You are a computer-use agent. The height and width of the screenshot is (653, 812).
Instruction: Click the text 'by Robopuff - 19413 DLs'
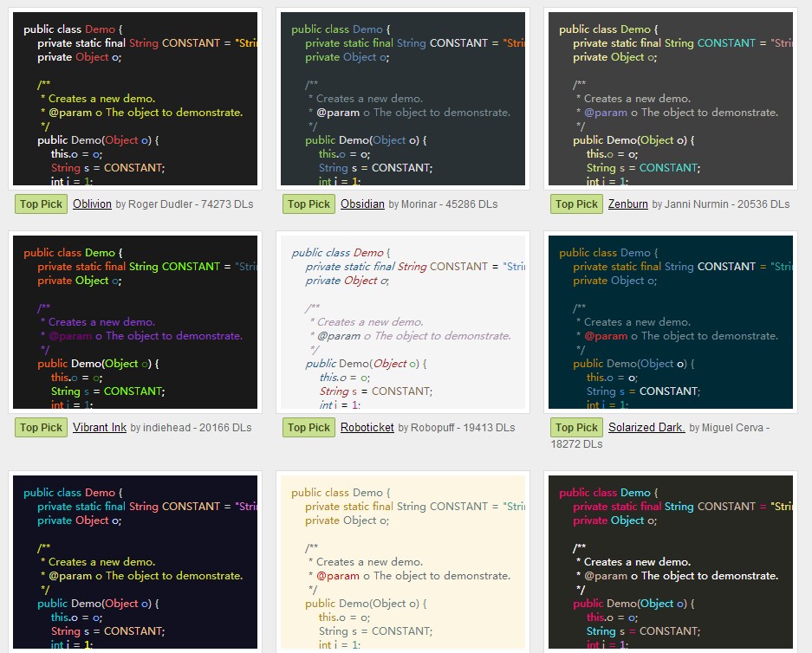[456, 428]
